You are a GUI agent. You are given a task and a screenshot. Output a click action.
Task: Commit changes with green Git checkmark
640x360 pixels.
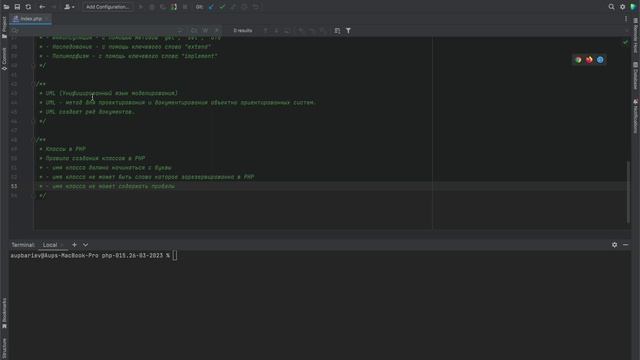tap(222, 7)
